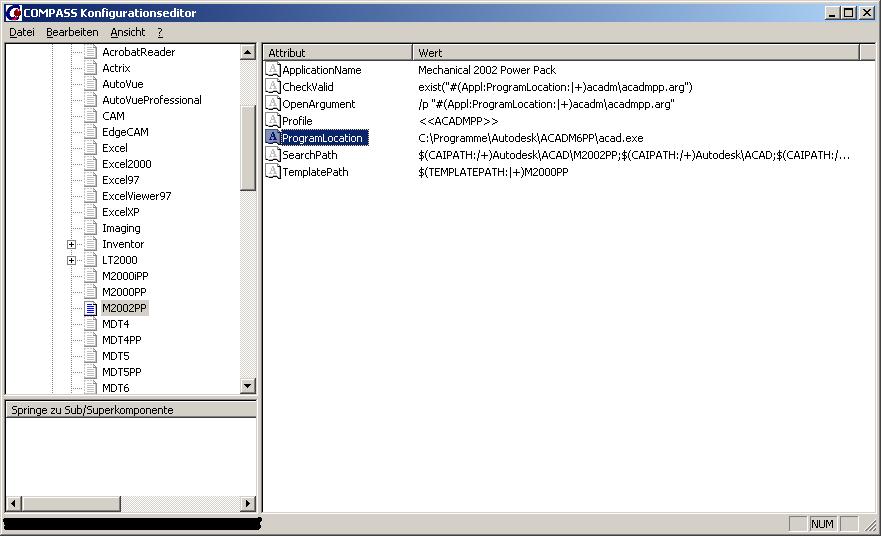
Task: Open the ? help menu
Action: click(x=160, y=33)
